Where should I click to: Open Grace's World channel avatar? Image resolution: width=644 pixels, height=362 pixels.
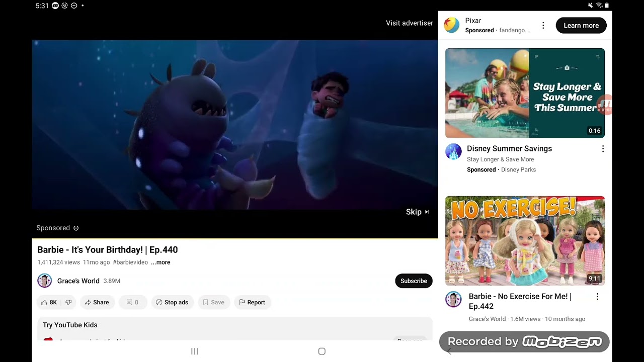pos(45,281)
